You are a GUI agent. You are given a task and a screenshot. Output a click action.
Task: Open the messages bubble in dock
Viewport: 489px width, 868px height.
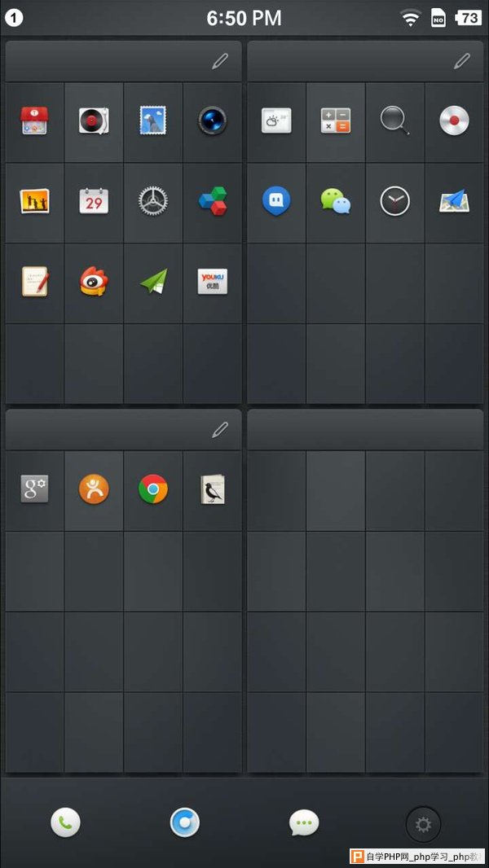click(304, 822)
